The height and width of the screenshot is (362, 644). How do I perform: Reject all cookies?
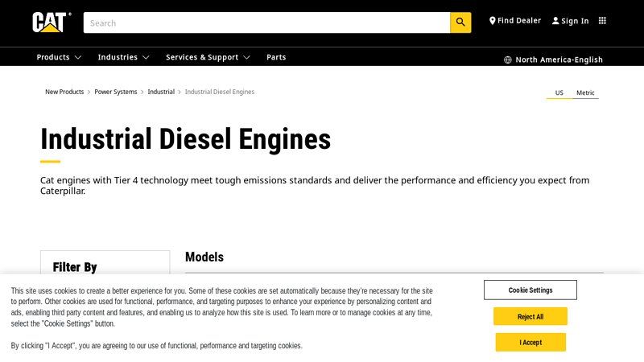(x=530, y=317)
